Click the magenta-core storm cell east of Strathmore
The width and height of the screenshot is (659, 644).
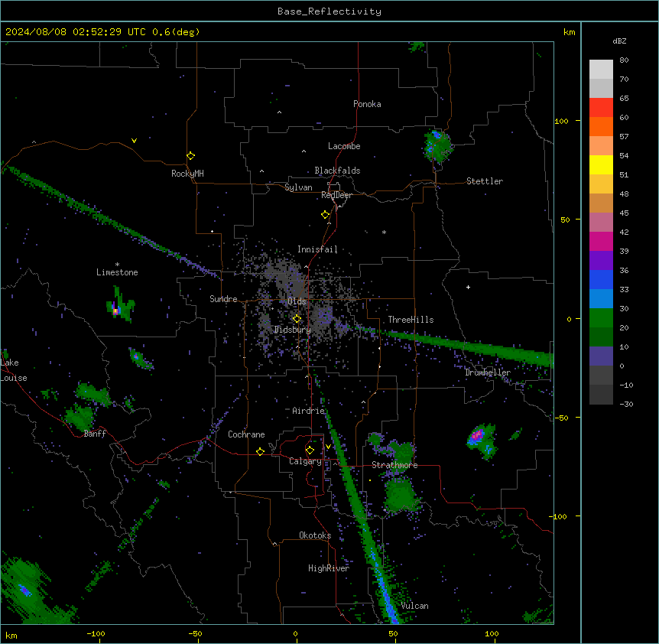click(x=482, y=441)
